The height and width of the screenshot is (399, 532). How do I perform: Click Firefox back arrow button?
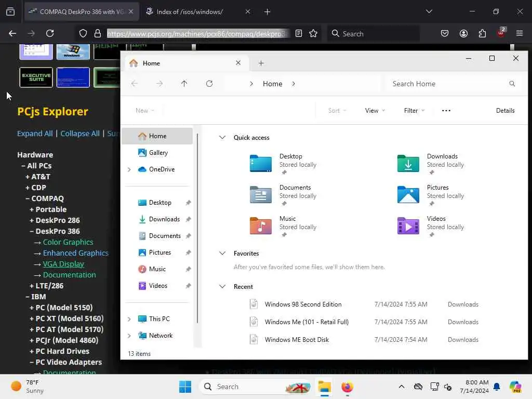pos(12,33)
